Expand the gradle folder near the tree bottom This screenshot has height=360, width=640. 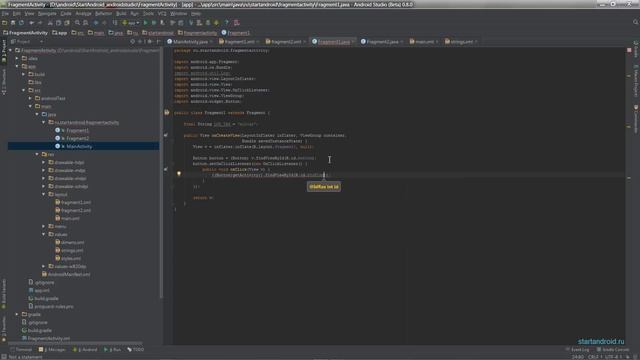click(x=17, y=314)
